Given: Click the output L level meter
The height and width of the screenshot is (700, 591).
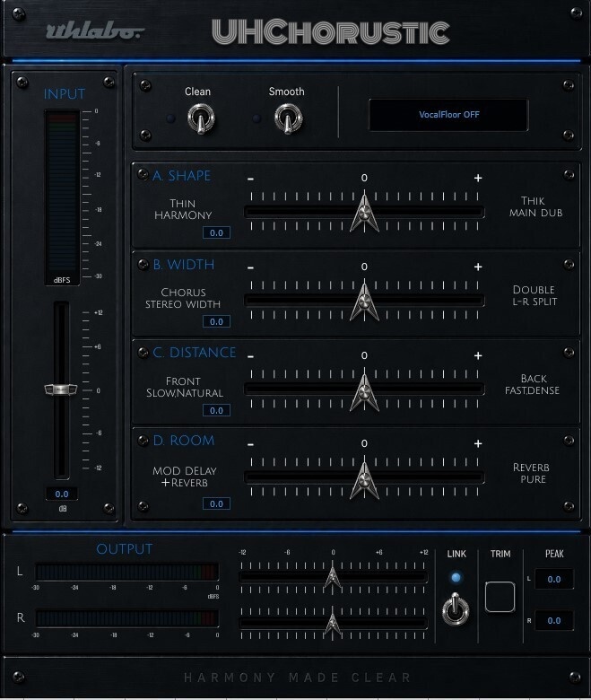Looking at the screenshot, I should (126, 572).
